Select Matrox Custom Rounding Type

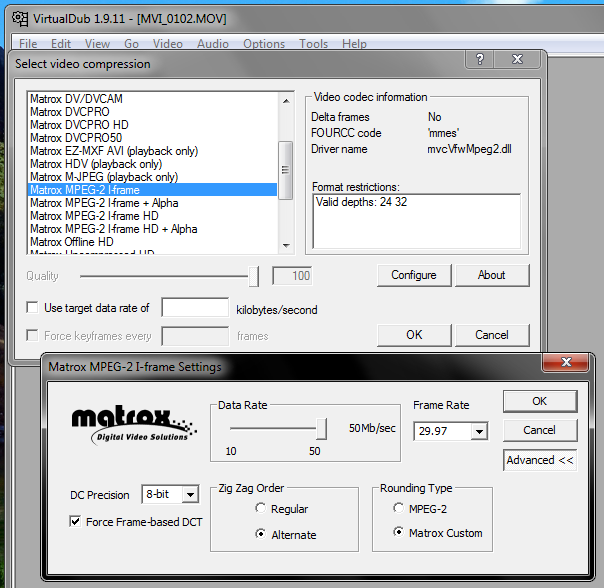(x=398, y=533)
